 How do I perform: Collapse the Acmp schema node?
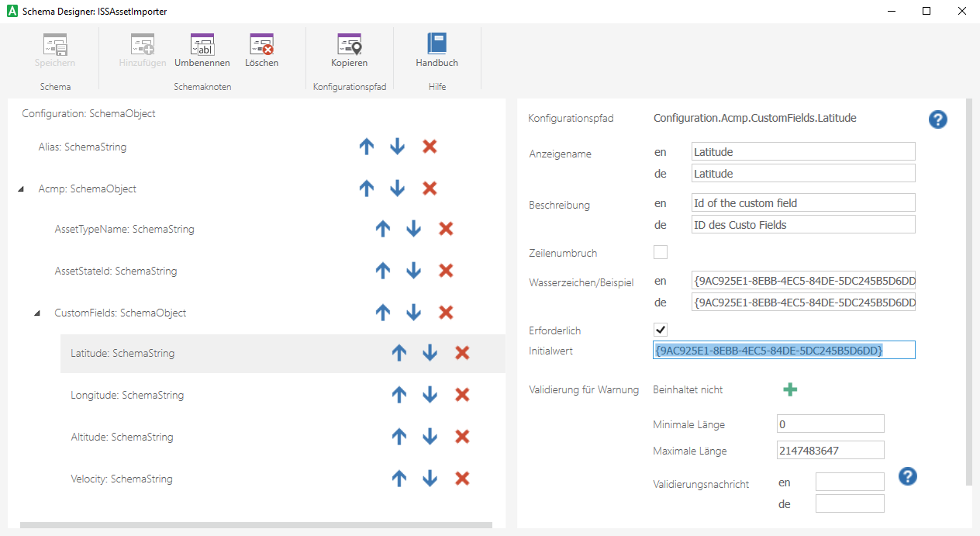click(20, 188)
